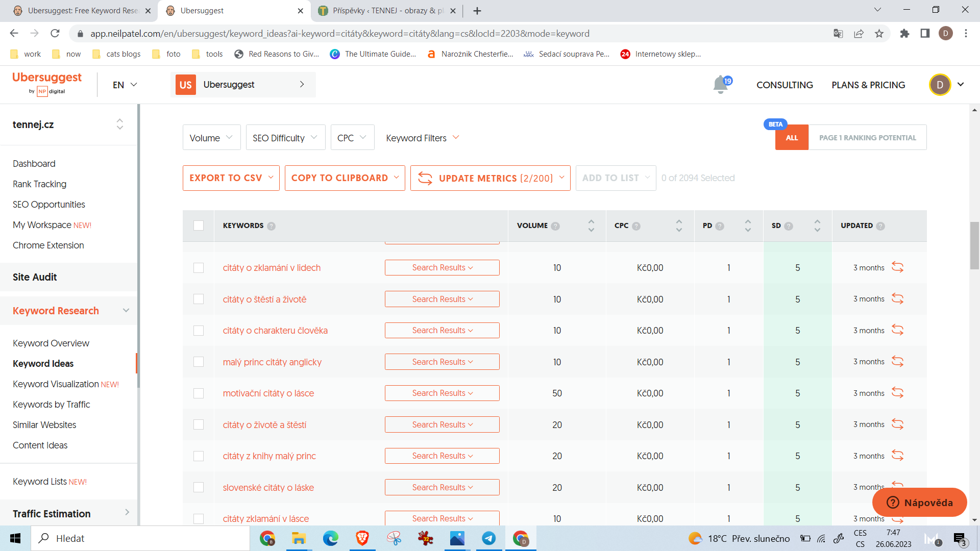The width and height of the screenshot is (980, 551).
Task: Click Site Audit section heading
Action: [35, 277]
